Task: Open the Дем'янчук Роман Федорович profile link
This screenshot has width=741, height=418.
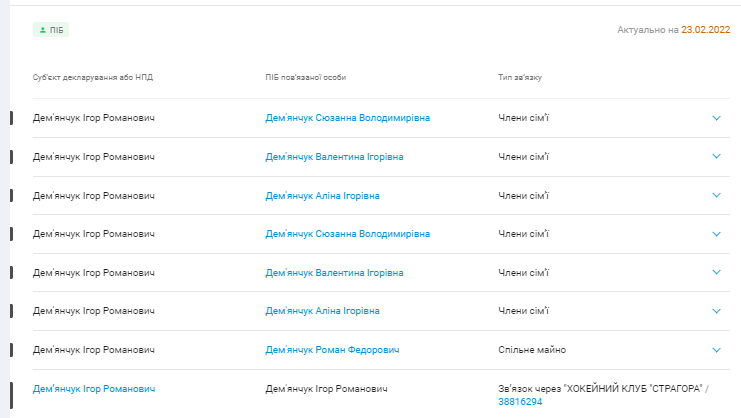Action: pos(332,350)
